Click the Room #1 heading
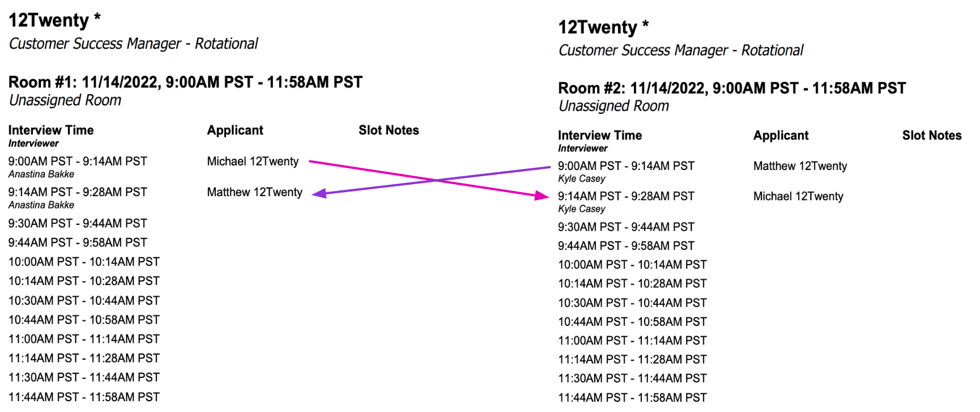This screenshot has height=412, width=980. pyautogui.click(x=185, y=82)
